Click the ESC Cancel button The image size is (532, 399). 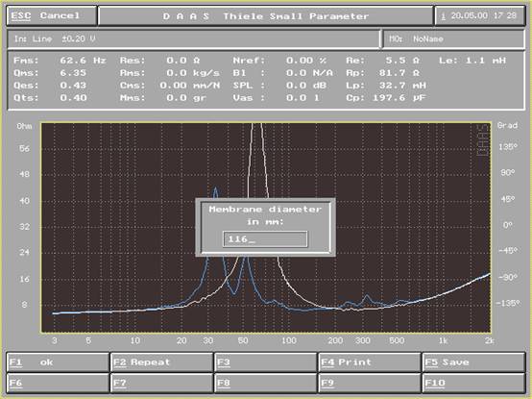click(52, 16)
